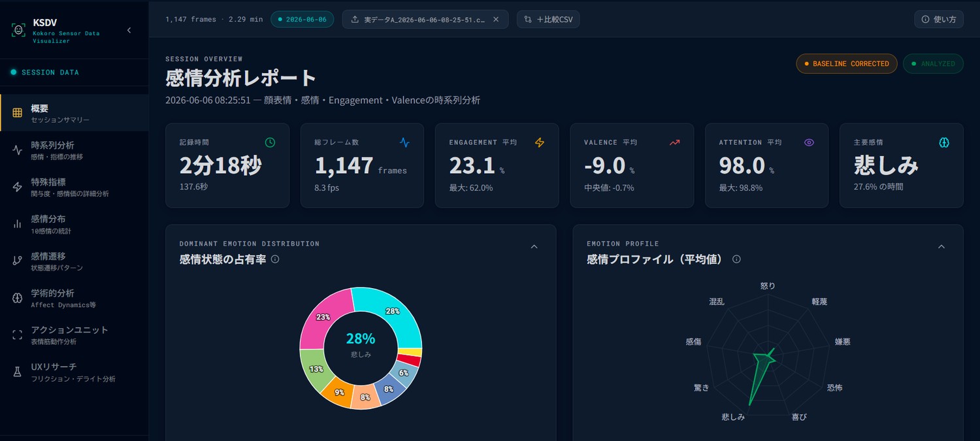The height and width of the screenshot is (441, 980).
Task: Click the 混乱 label on radar chart
Action: coord(717,302)
